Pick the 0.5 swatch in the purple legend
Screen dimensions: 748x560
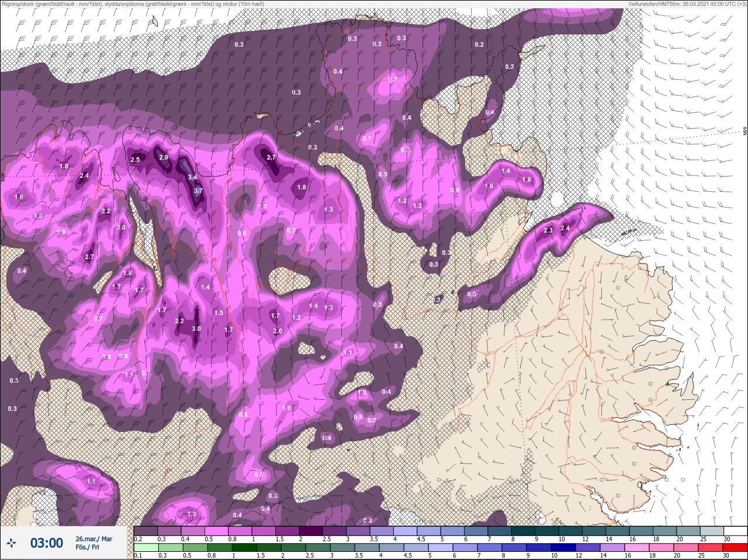point(216,531)
